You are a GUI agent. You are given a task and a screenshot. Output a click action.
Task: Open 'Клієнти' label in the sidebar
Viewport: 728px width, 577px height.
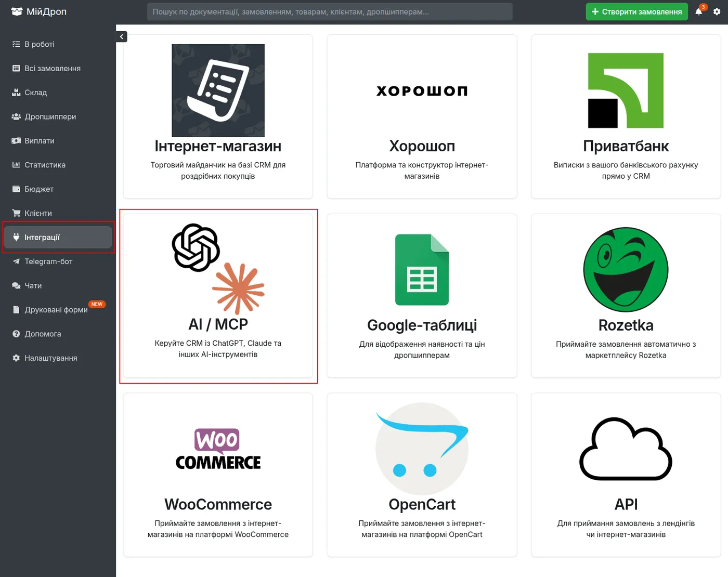click(x=38, y=213)
